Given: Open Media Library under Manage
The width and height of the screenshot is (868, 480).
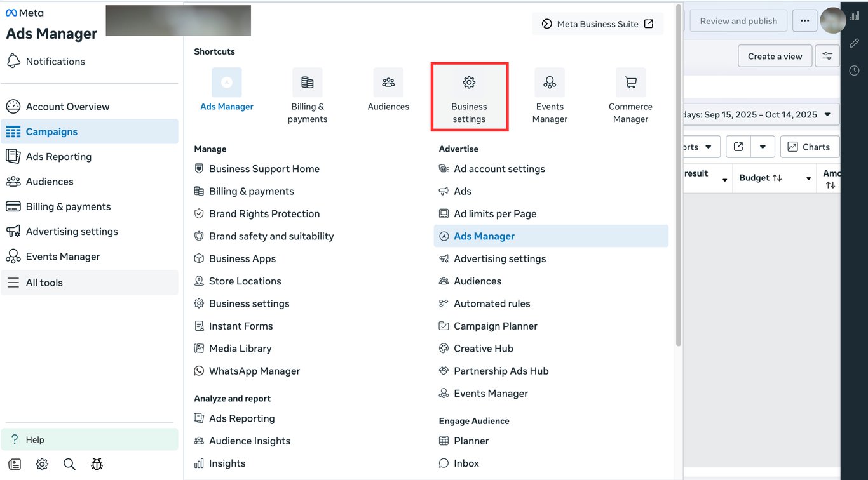Looking at the screenshot, I should (233, 349).
